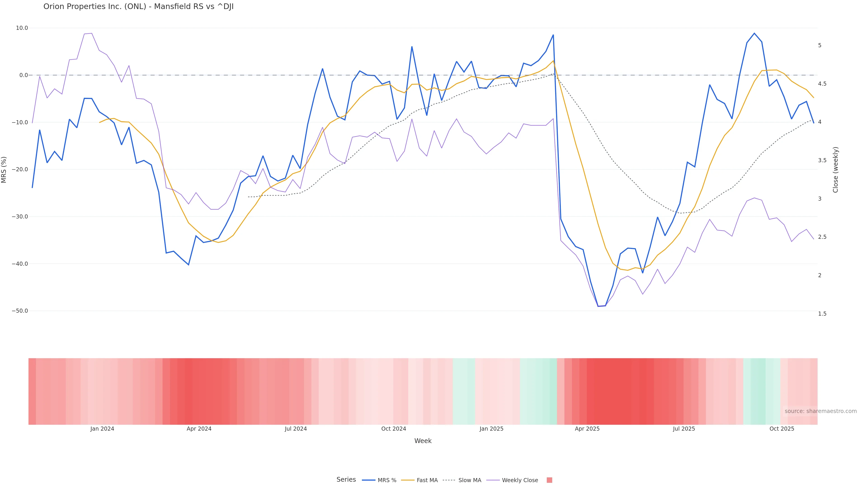The height and width of the screenshot is (488, 868).
Task: Click the 4.5 tick on Close axis
Action: [822, 84]
